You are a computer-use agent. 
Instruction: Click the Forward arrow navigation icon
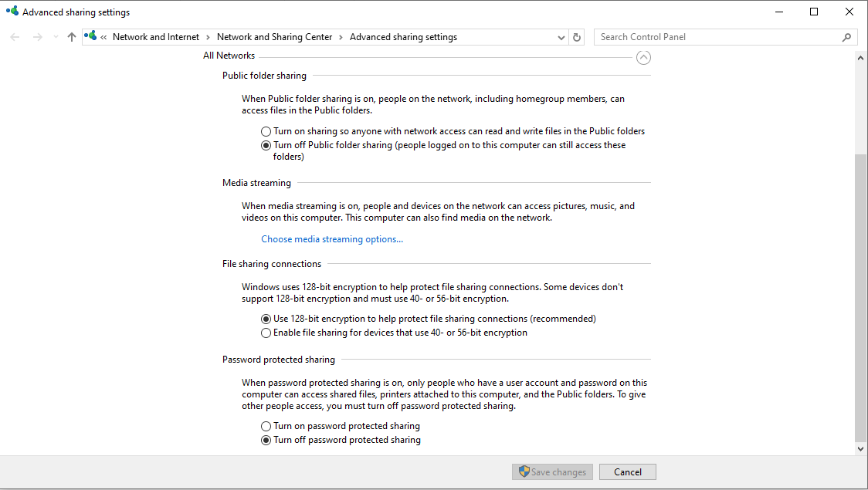[37, 37]
